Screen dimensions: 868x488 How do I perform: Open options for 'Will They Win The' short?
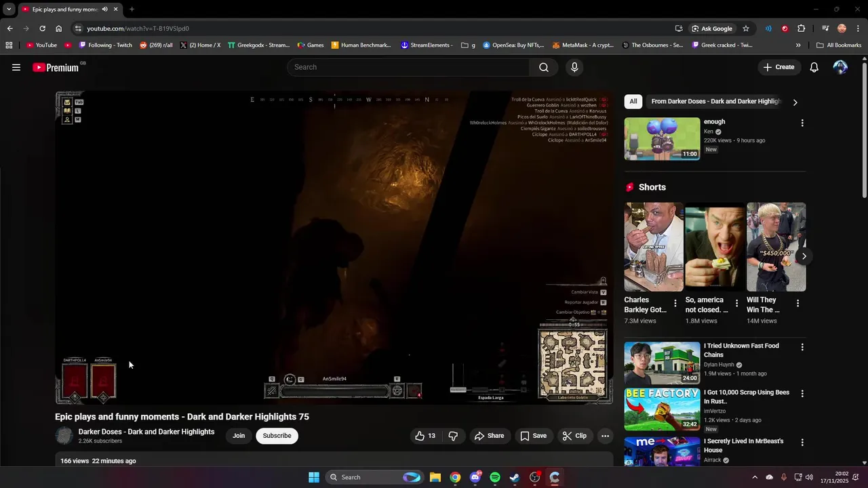pyautogui.click(x=797, y=303)
